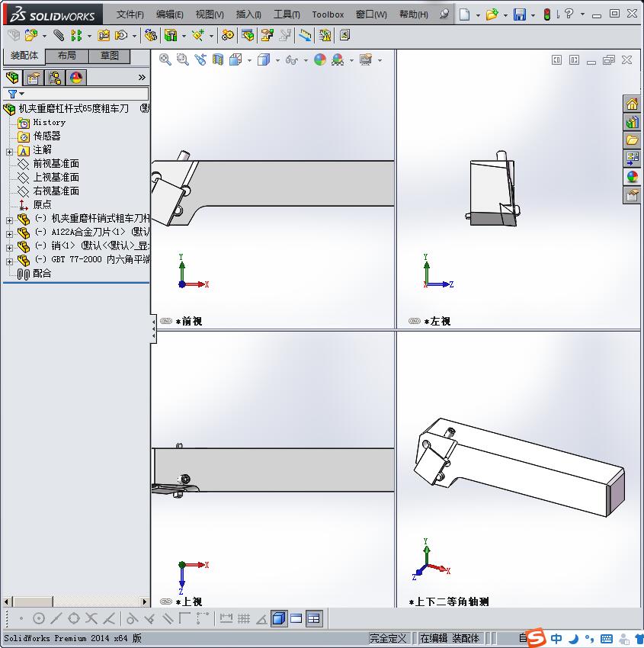Click the Section View icon
The width and height of the screenshot is (644, 648).
pos(218,60)
